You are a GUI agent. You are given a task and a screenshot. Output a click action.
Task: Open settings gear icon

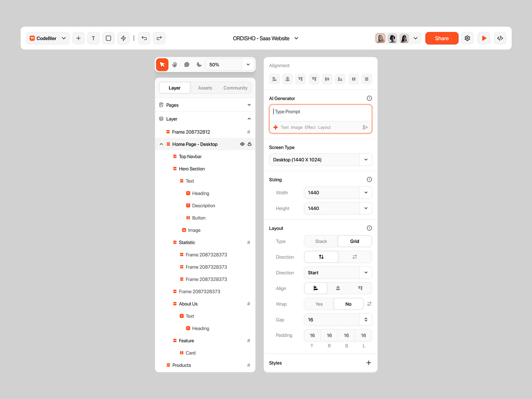tap(467, 38)
